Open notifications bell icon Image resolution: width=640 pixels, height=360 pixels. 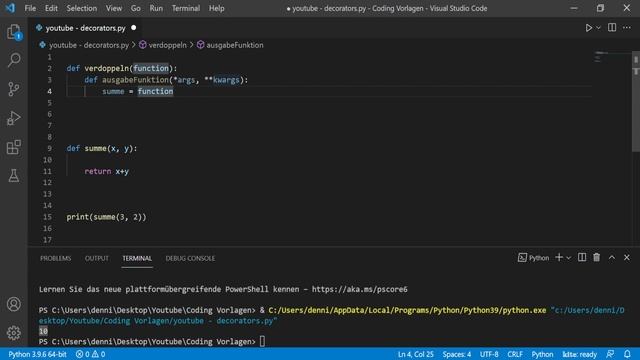coord(627,353)
